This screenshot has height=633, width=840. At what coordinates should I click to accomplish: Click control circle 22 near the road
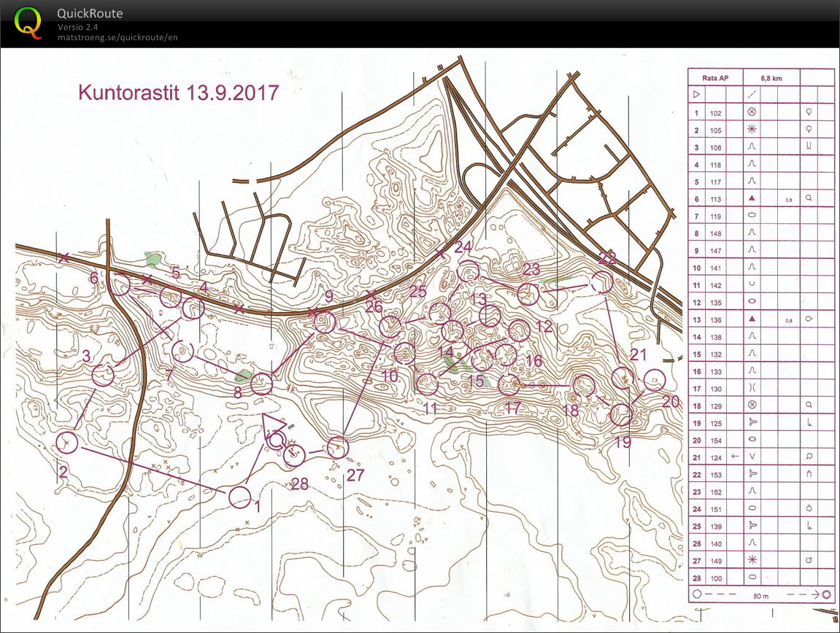coord(602,281)
